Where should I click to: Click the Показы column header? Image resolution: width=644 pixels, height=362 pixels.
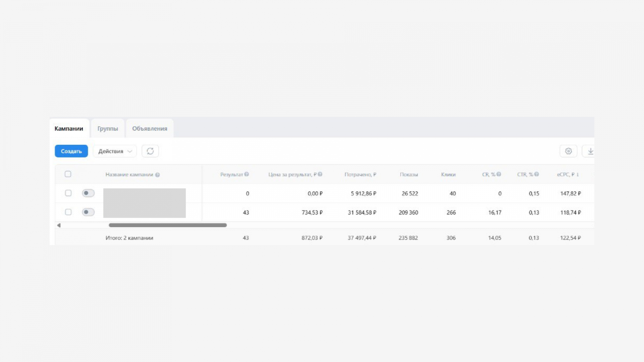pyautogui.click(x=409, y=175)
